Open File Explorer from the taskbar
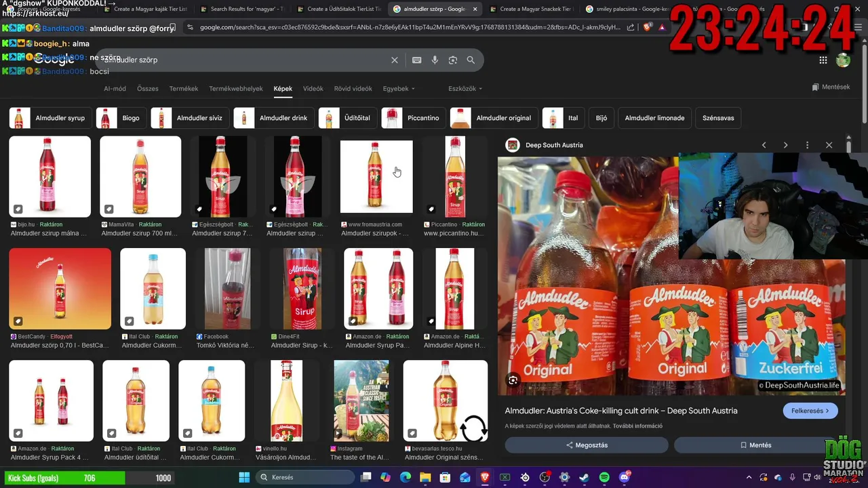Image resolution: width=868 pixels, height=488 pixels. [x=425, y=477]
